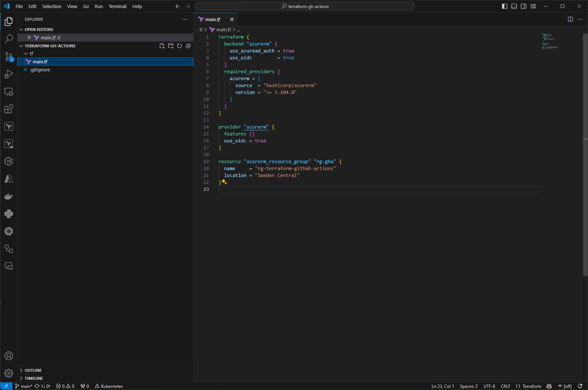Refresh the explorer file tree
588x390 pixels.
point(179,46)
